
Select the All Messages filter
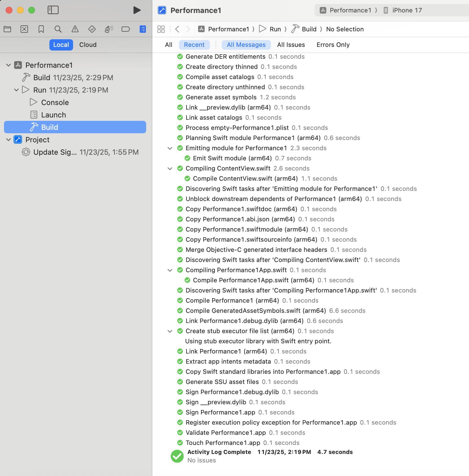click(246, 45)
